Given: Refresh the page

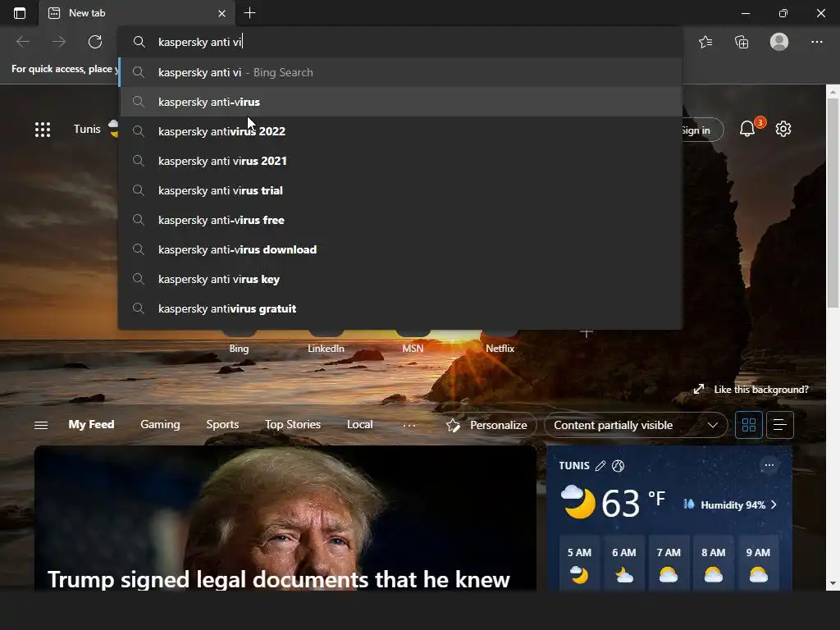Looking at the screenshot, I should [95, 42].
